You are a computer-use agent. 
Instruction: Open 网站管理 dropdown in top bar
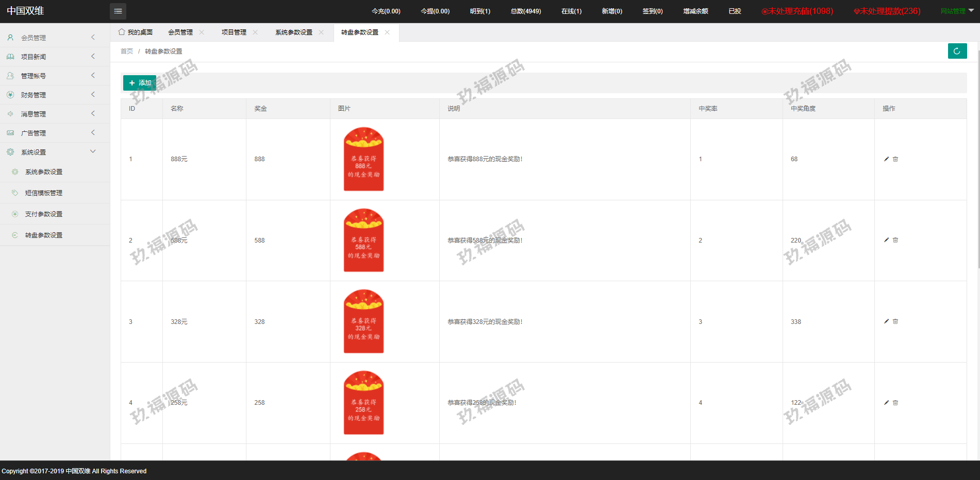(x=956, y=11)
